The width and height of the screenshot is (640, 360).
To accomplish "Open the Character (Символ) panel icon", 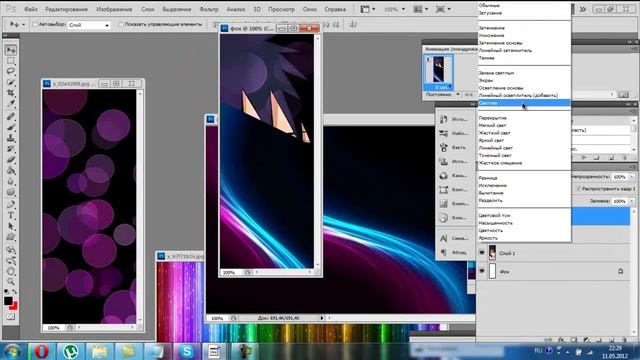I will pyautogui.click(x=444, y=238).
